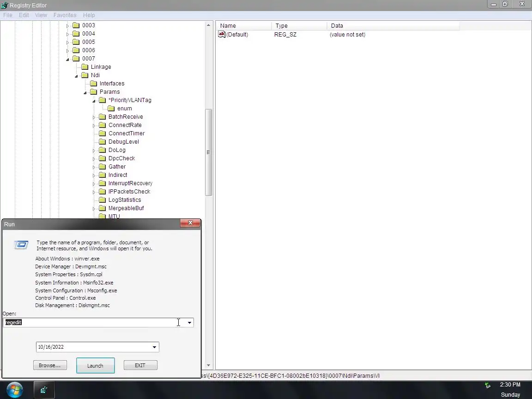This screenshot has width=532, height=399.
Task: Open the Help menu
Action: (x=89, y=15)
